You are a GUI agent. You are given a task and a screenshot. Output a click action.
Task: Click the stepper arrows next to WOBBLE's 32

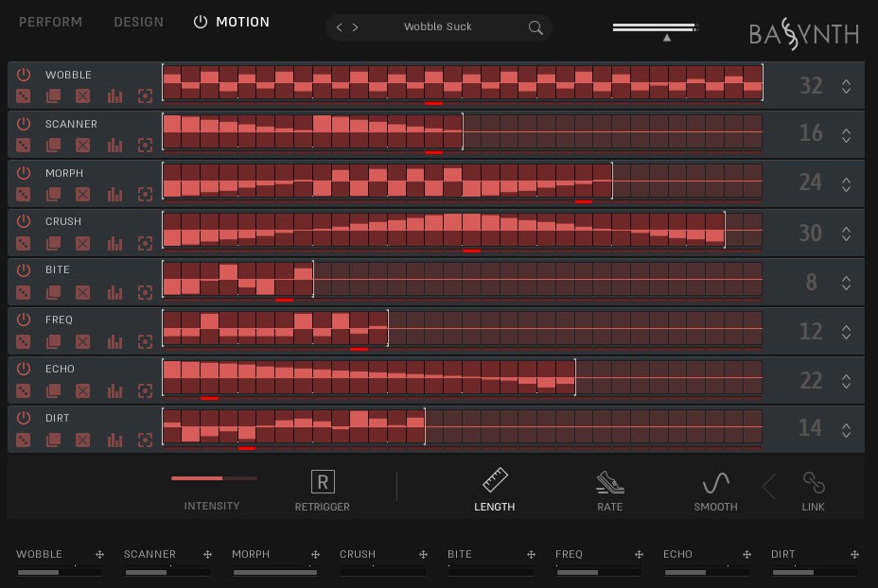pos(847,85)
